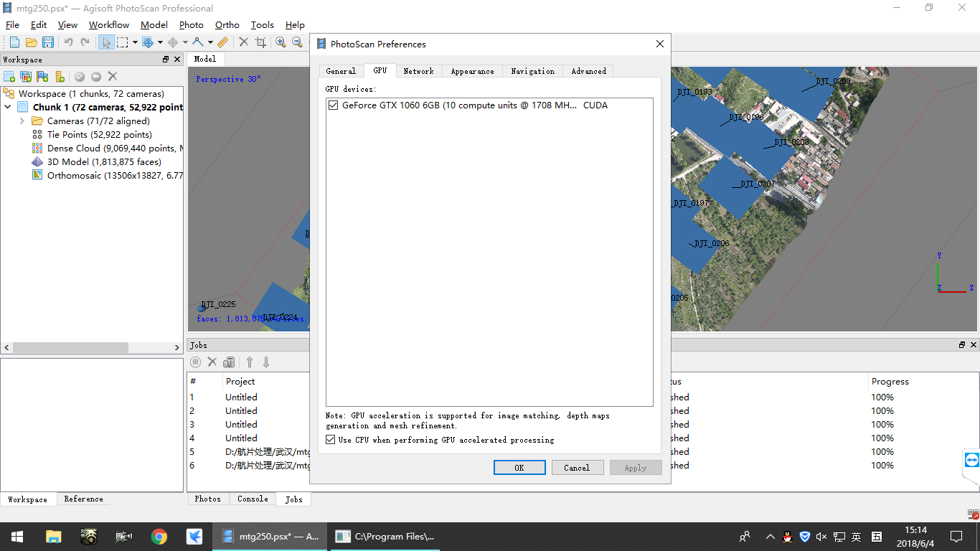Click the Crop selection icon
This screenshot has width=980, height=551.
[x=260, y=42]
